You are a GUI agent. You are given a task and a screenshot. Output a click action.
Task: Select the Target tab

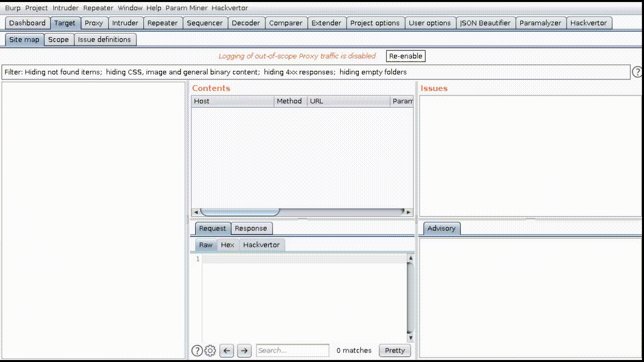pyautogui.click(x=65, y=23)
